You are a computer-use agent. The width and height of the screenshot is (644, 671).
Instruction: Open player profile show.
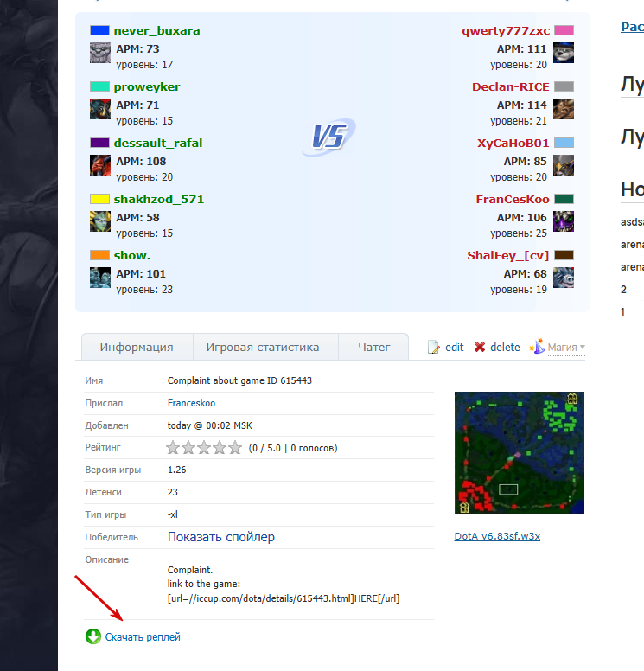[132, 255]
